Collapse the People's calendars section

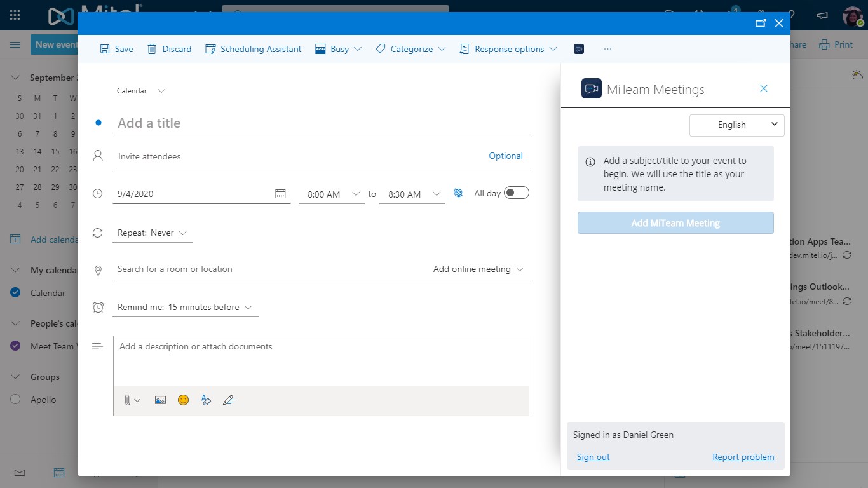coord(15,323)
